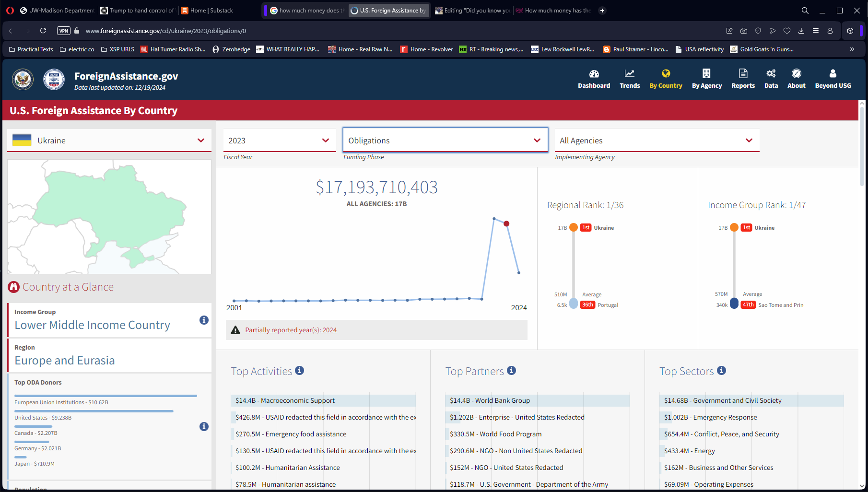
Task: Switch to 'how much money does' Google tab
Action: click(x=307, y=10)
